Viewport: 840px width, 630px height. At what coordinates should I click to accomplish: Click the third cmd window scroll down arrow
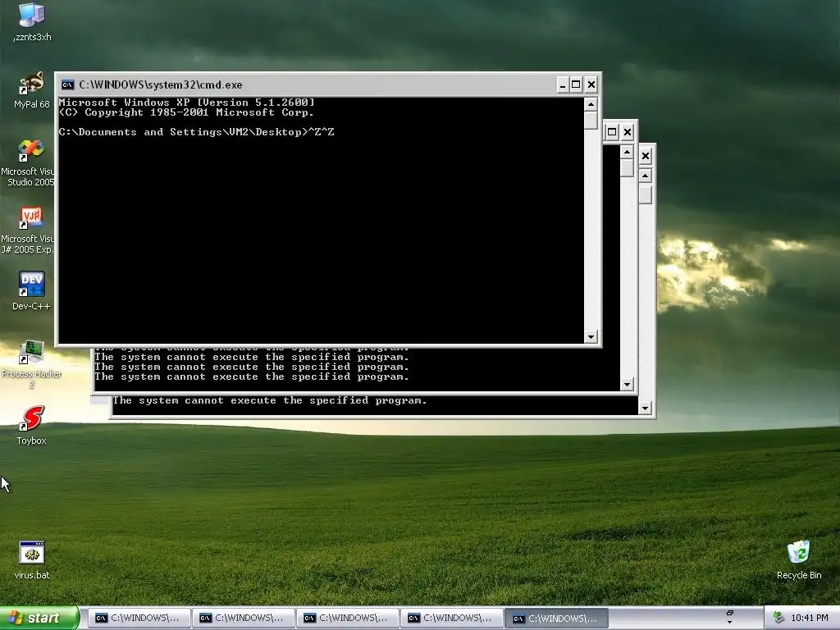645,409
